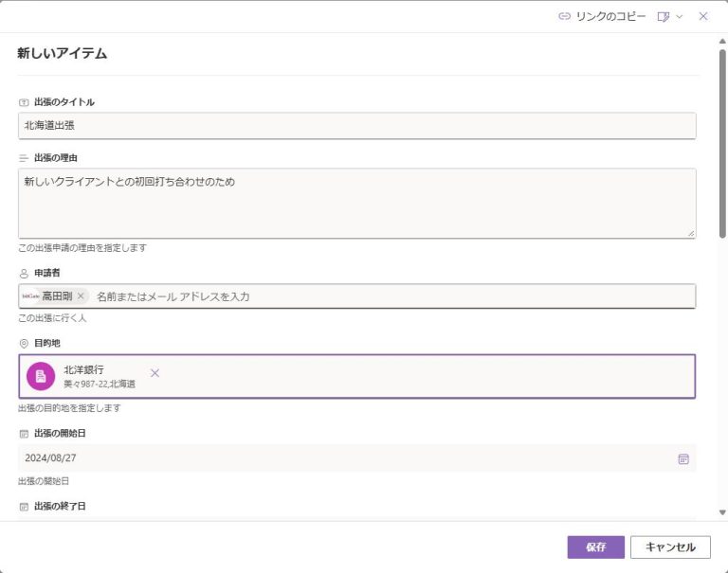
Task: Click the 出張の理由 label icon
Action: click(x=24, y=158)
